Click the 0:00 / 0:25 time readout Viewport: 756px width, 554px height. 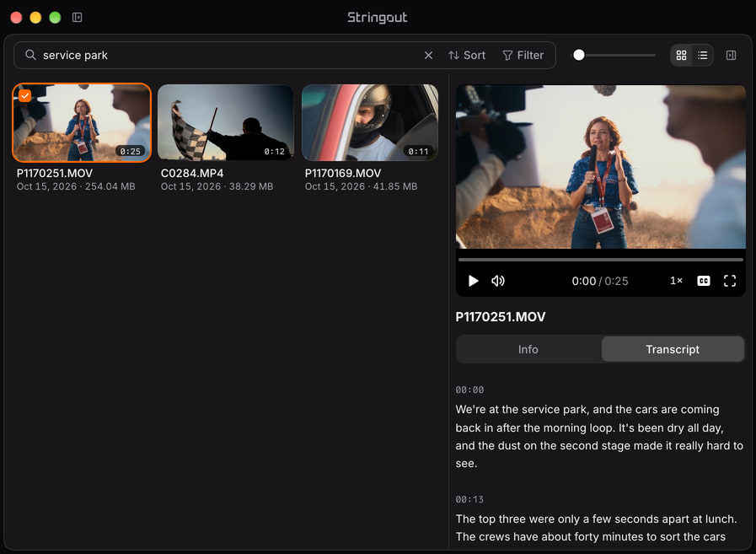tap(600, 281)
